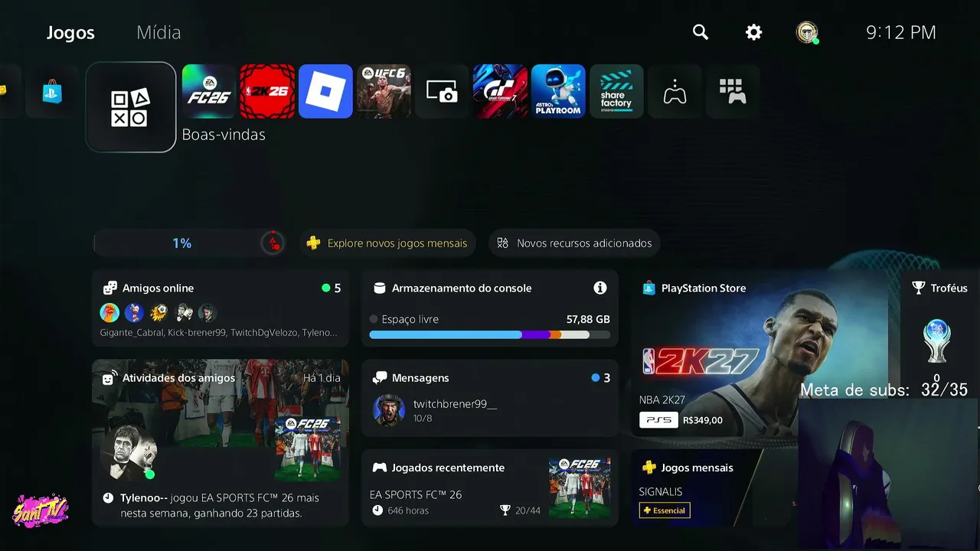Screen dimensions: 980x551
Task: Click Explore novos jogos mensais button
Action: (x=387, y=243)
